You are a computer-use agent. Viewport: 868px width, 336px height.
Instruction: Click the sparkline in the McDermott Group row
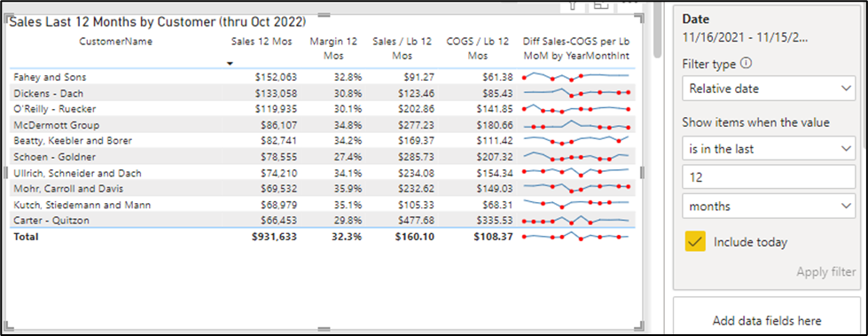pyautogui.click(x=576, y=125)
